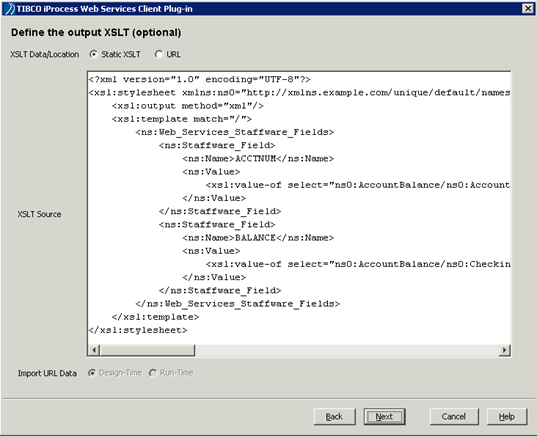The height and width of the screenshot is (437, 537).
Task: Click the horizontal scrollbar thumb
Action: (x=147, y=350)
